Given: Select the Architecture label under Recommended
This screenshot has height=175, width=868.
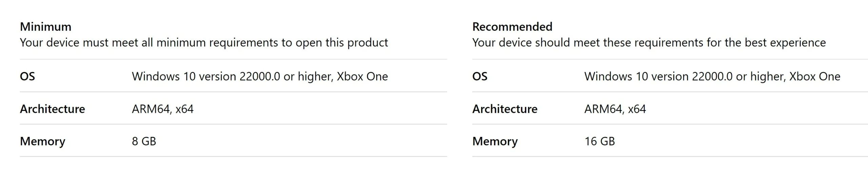Looking at the screenshot, I should 505,109.
